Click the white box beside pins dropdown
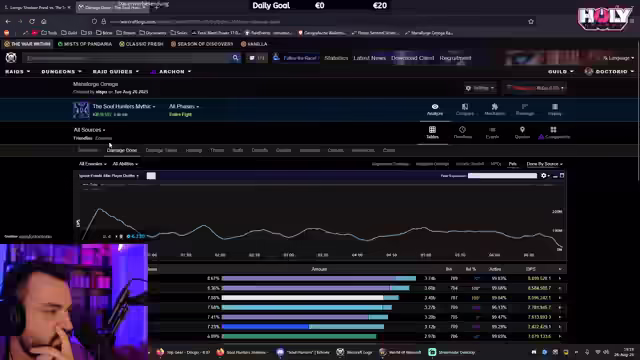Image resolution: width=640 pixels, height=360 pixels. coord(151,176)
